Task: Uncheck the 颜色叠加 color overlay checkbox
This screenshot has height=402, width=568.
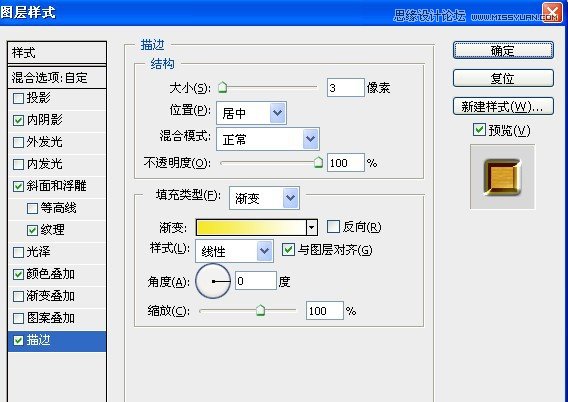Action: coord(18,275)
